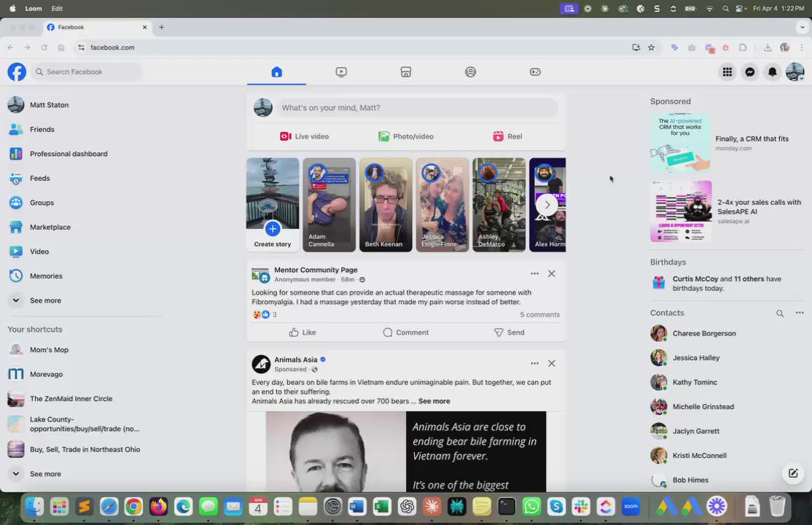Viewport: 812px width, 525px height.
Task: Open the Home feed tab
Action: tap(276, 72)
